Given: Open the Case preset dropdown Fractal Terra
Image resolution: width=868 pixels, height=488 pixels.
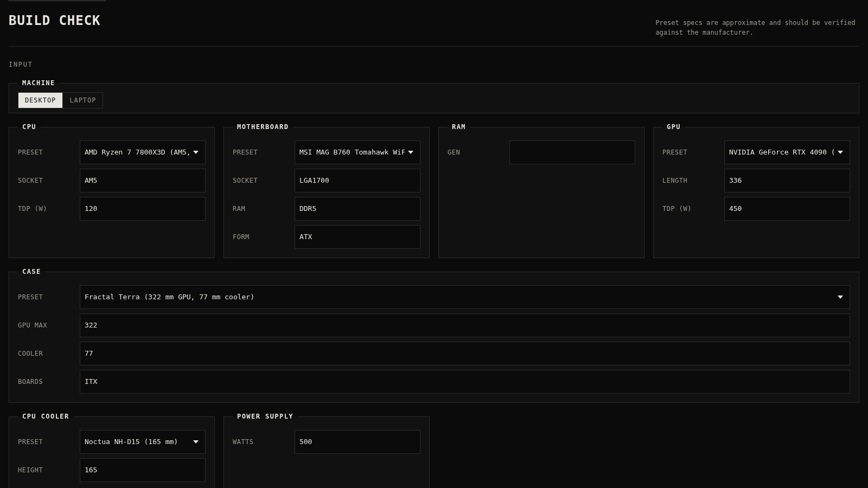Looking at the screenshot, I should (465, 297).
